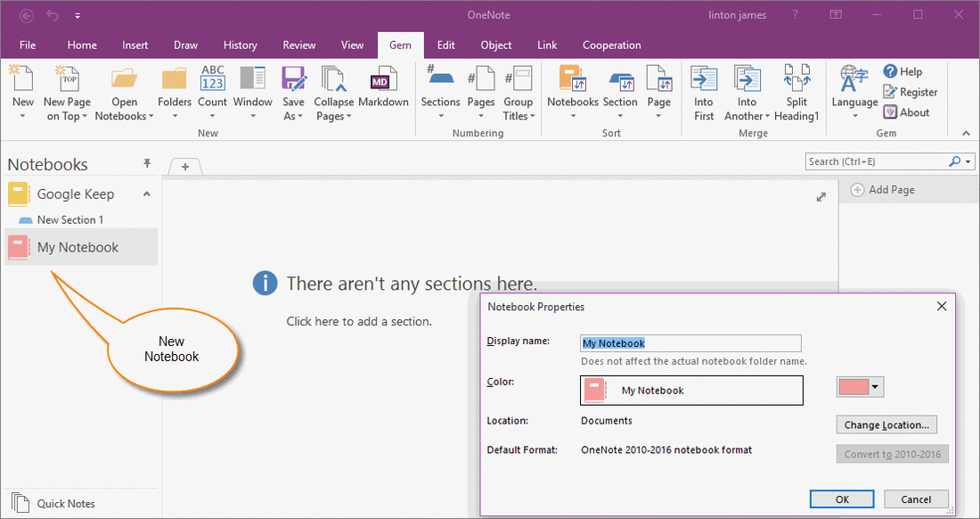Click the expand page full-view arrow icon

[821, 197]
